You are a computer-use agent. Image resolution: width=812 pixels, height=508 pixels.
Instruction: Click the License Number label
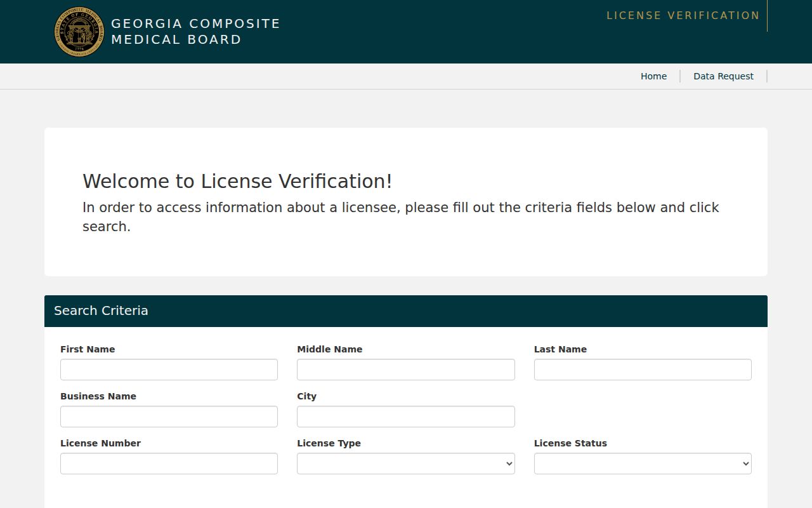100,443
